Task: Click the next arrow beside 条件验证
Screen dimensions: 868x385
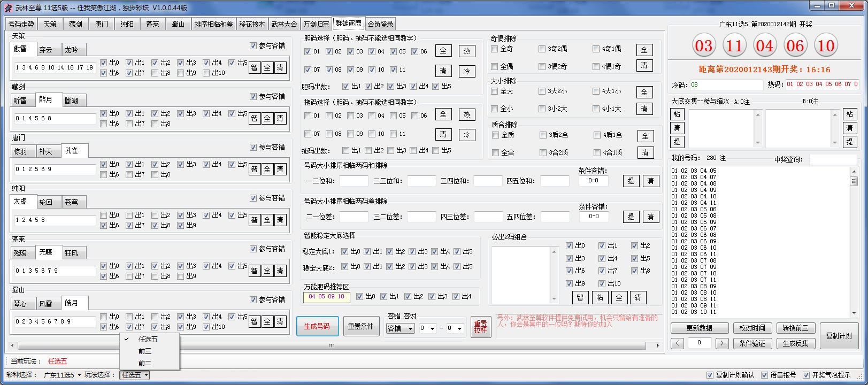Action: pos(721,343)
